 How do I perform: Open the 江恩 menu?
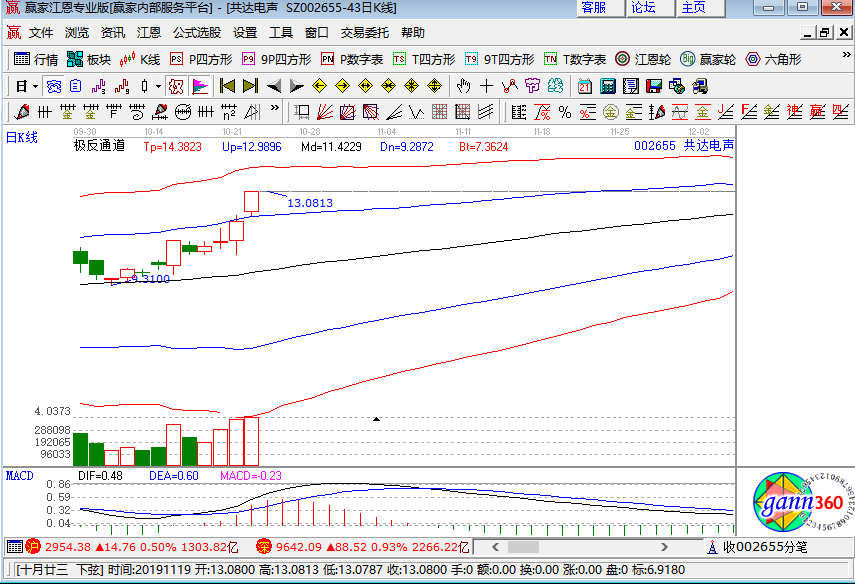(149, 33)
